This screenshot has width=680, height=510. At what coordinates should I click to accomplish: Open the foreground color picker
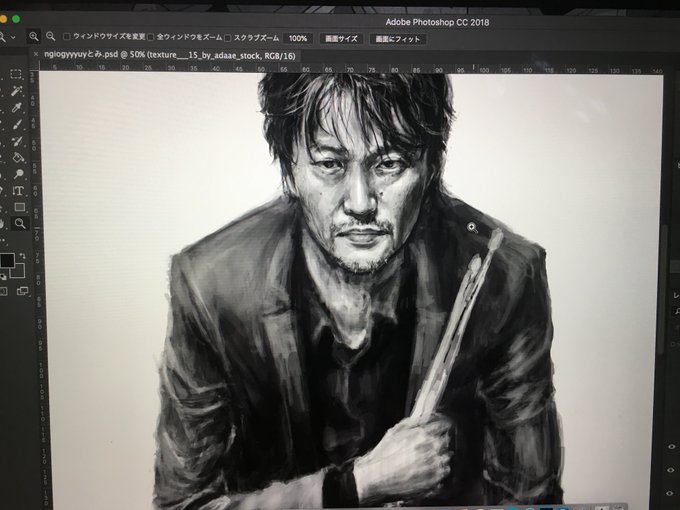[7, 260]
